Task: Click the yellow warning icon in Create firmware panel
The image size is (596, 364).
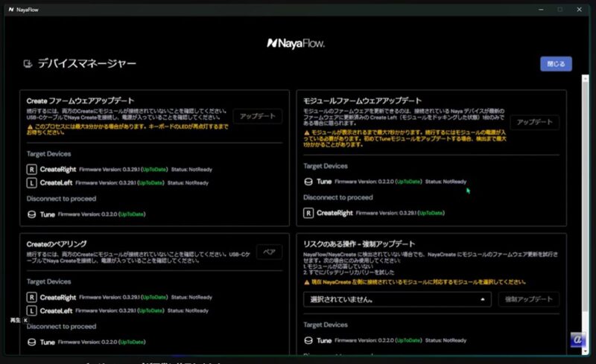Action: pyautogui.click(x=29, y=127)
